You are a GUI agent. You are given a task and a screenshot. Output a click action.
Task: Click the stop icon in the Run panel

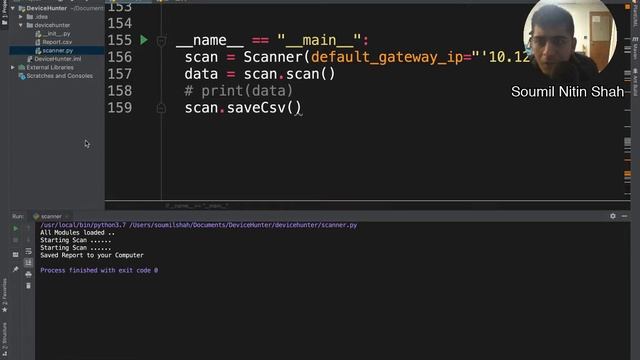[16, 240]
